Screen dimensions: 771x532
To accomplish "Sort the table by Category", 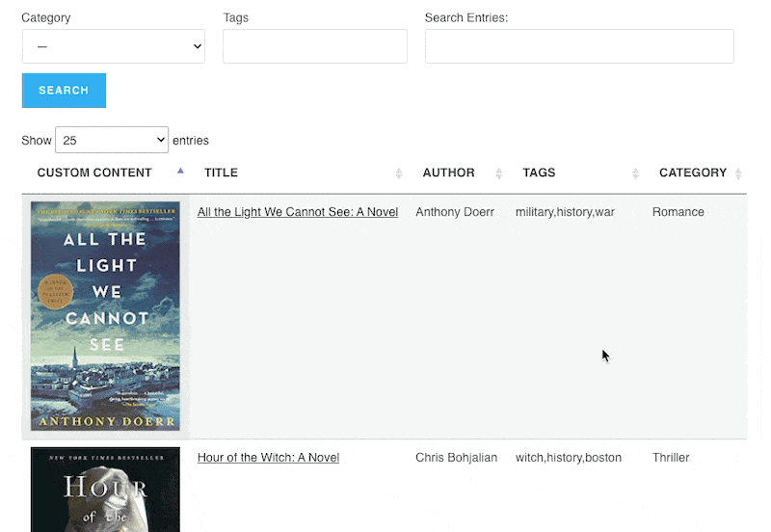I will (738, 173).
